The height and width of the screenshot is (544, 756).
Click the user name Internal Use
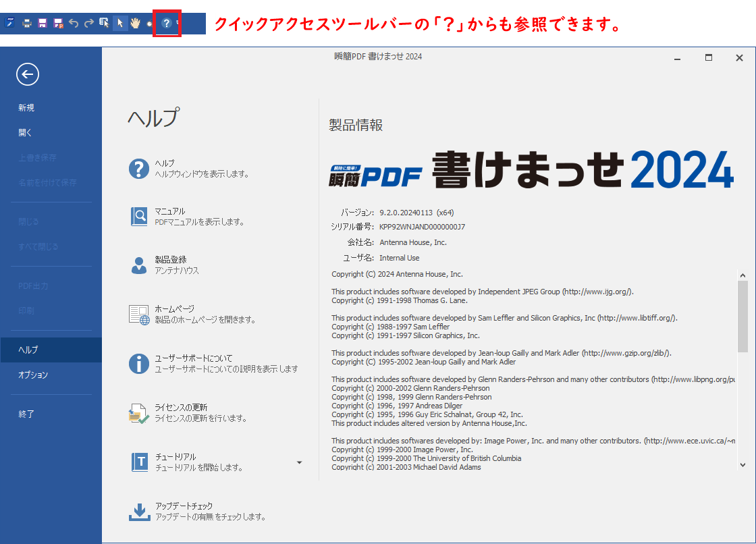click(x=399, y=258)
